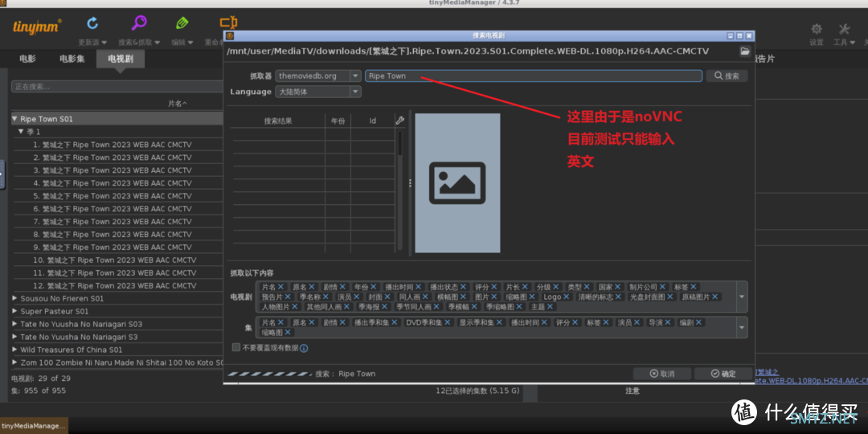Remove the Logo tag
Image resolution: width=868 pixels, height=434 pixels.
[x=567, y=297]
